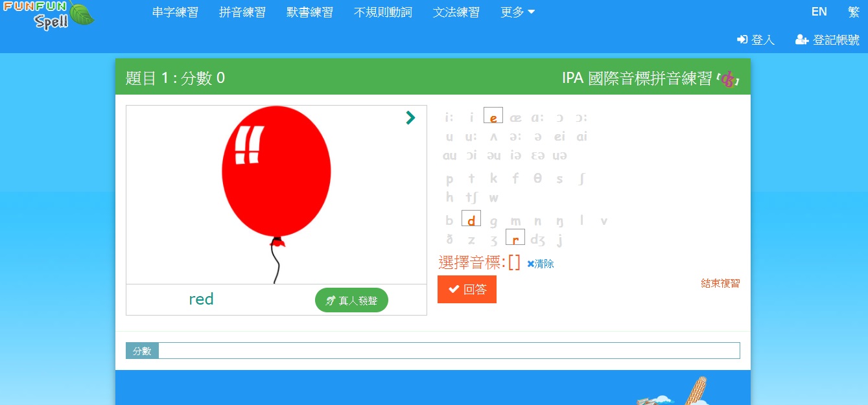This screenshot has width=868, height=405.
Task: Open the 串字練習 menu
Action: coord(175,12)
